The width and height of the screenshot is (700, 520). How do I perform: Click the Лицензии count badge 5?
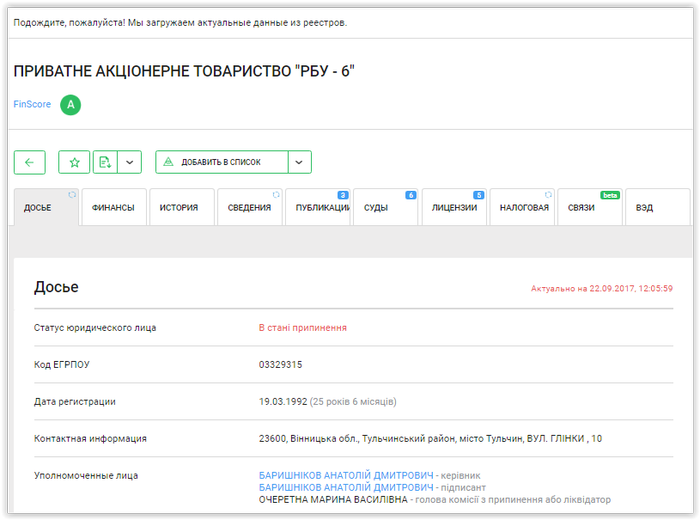479,195
